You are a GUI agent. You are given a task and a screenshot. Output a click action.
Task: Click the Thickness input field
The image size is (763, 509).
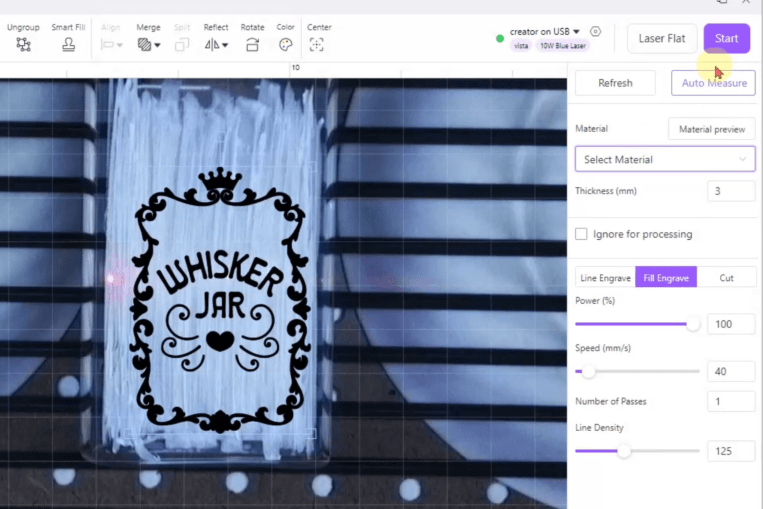point(730,191)
